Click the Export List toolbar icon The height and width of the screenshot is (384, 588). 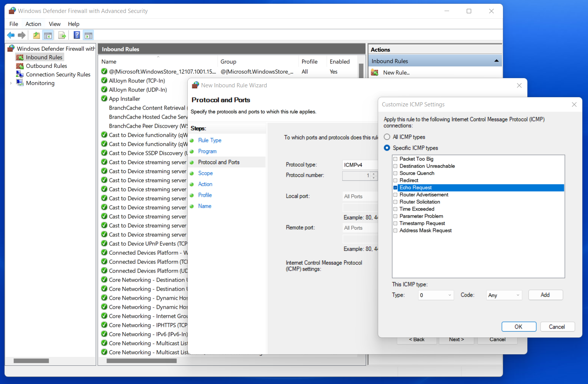tap(62, 35)
